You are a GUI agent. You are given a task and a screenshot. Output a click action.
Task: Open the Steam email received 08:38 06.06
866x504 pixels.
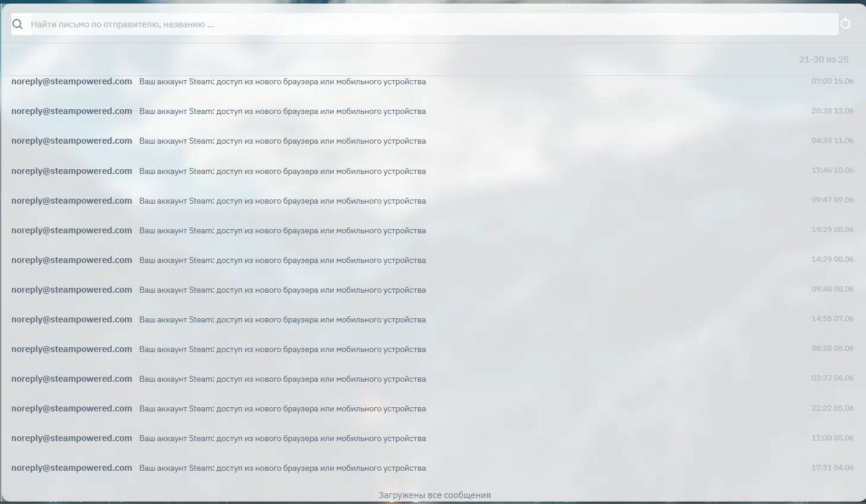(432, 349)
